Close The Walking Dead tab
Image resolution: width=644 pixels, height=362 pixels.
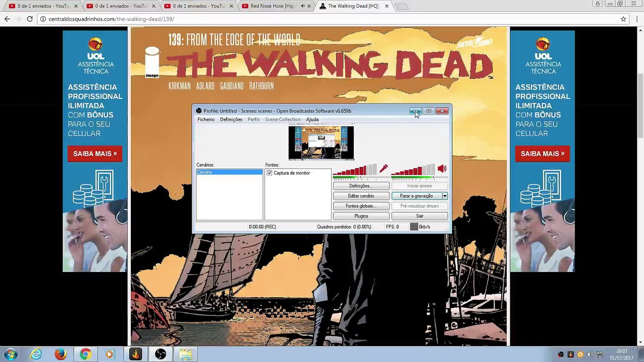(387, 6)
